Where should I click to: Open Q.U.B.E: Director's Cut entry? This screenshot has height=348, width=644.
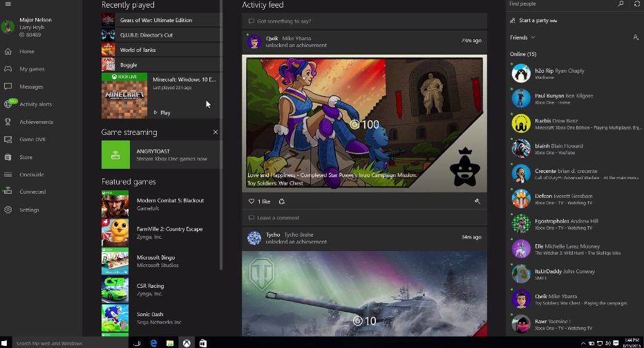pyautogui.click(x=162, y=35)
